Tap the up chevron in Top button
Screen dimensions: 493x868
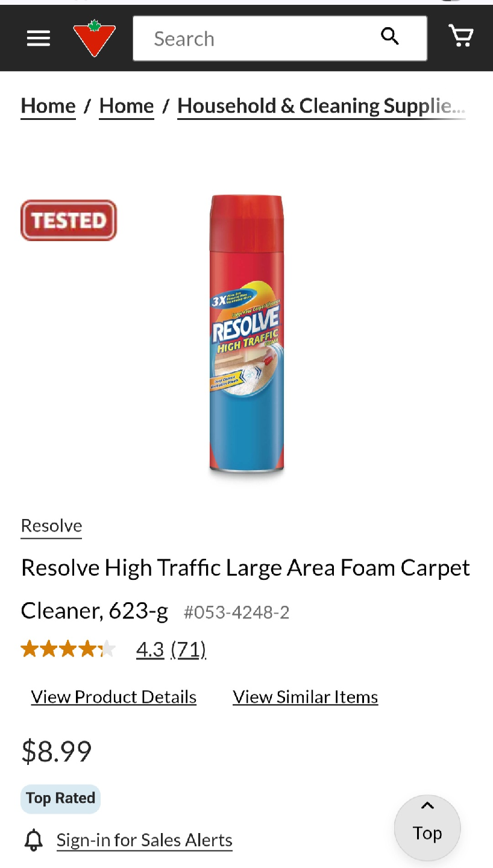pyautogui.click(x=427, y=806)
